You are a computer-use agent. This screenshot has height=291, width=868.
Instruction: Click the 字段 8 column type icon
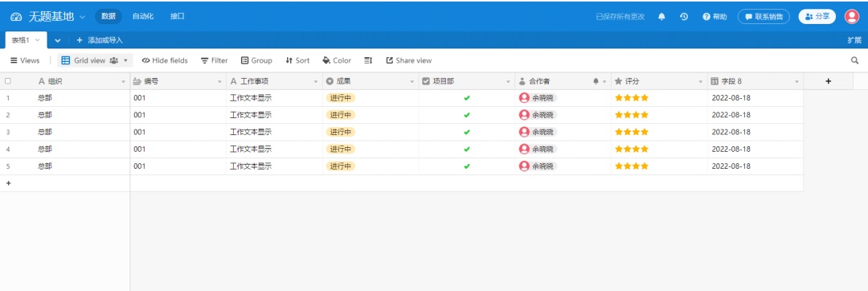pyautogui.click(x=714, y=81)
